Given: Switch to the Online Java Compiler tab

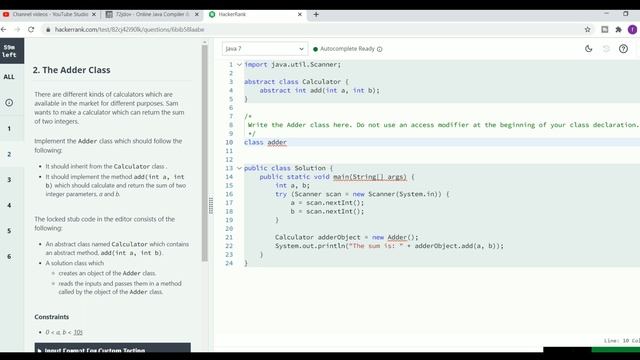Looking at the screenshot, I should tap(152, 14).
